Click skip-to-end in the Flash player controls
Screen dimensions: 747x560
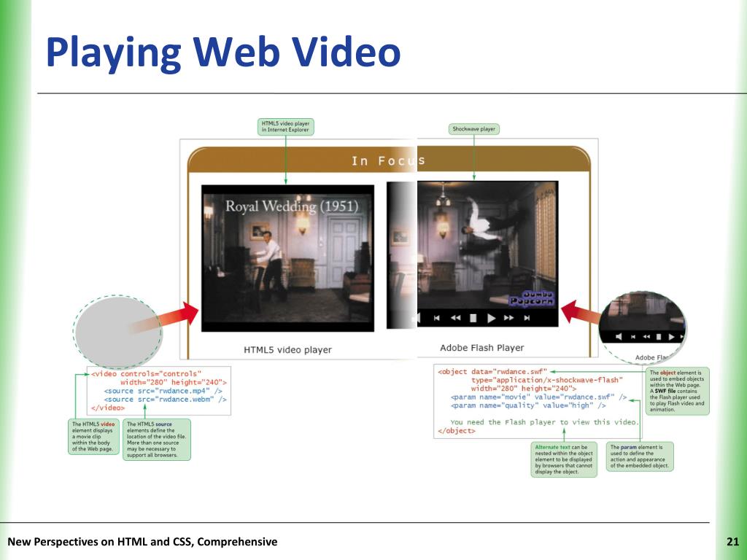(x=527, y=318)
